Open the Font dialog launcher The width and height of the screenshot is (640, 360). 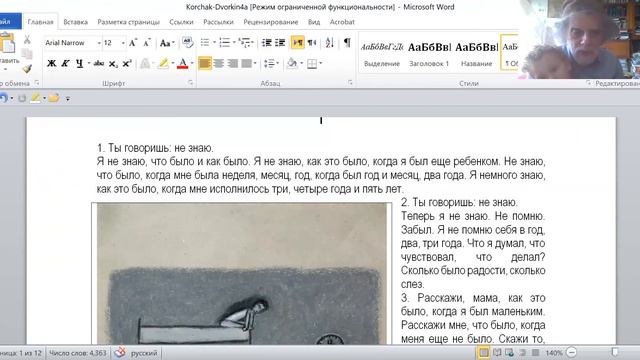point(191,83)
